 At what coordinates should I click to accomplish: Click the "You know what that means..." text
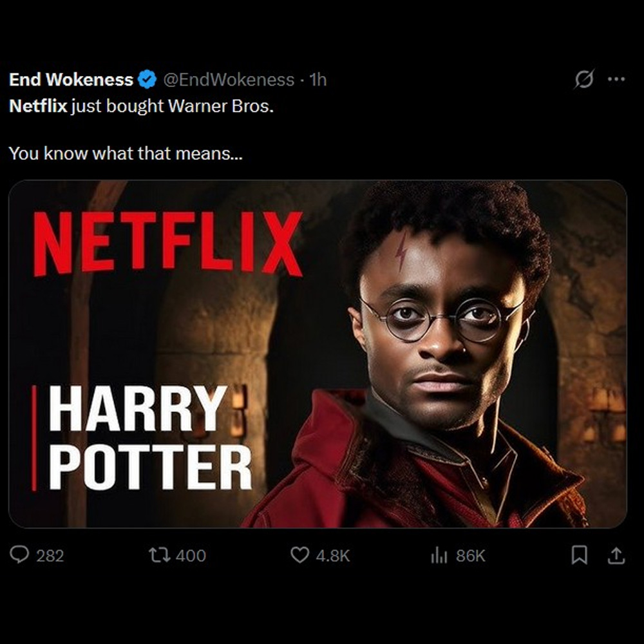(126, 154)
